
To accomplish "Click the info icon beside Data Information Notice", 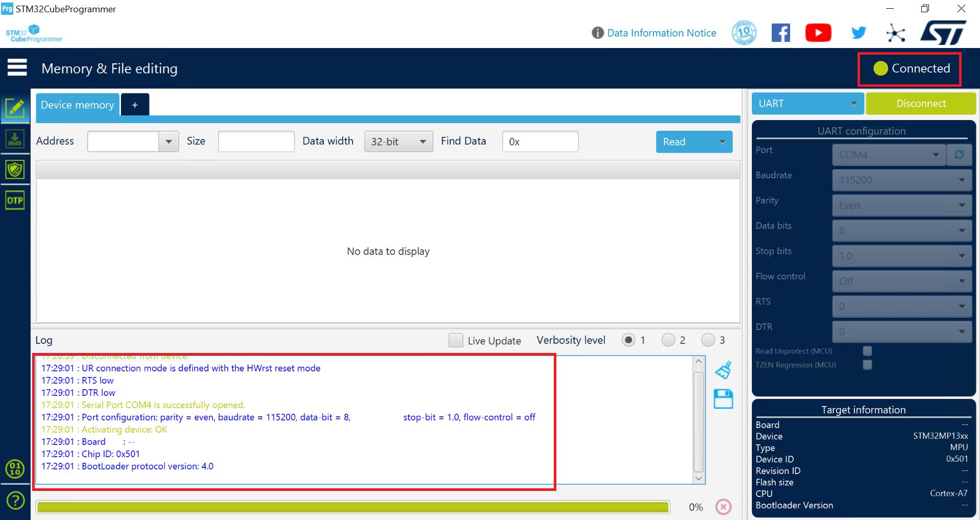I will pyautogui.click(x=597, y=33).
